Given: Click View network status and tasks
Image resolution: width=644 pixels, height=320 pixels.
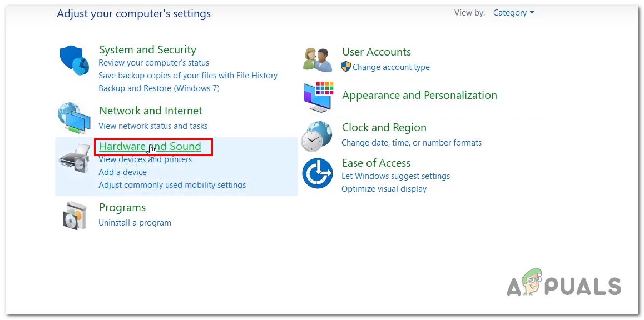Looking at the screenshot, I should pyautogui.click(x=153, y=126).
